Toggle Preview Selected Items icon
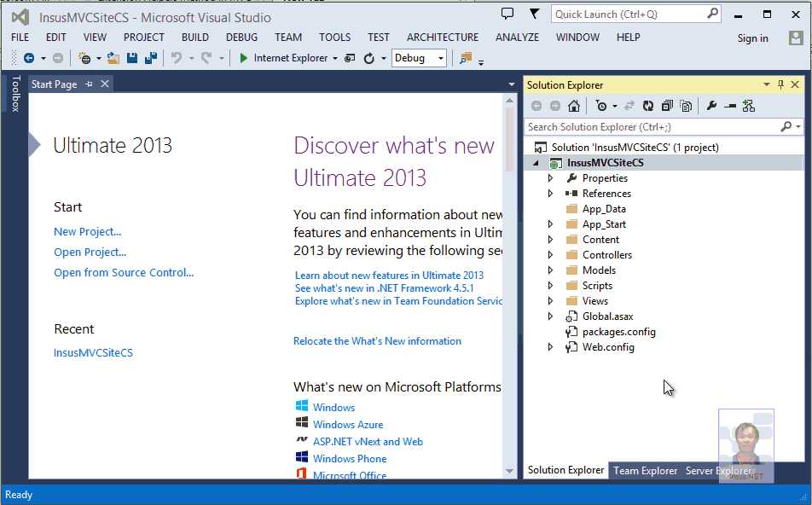 pyautogui.click(x=730, y=106)
